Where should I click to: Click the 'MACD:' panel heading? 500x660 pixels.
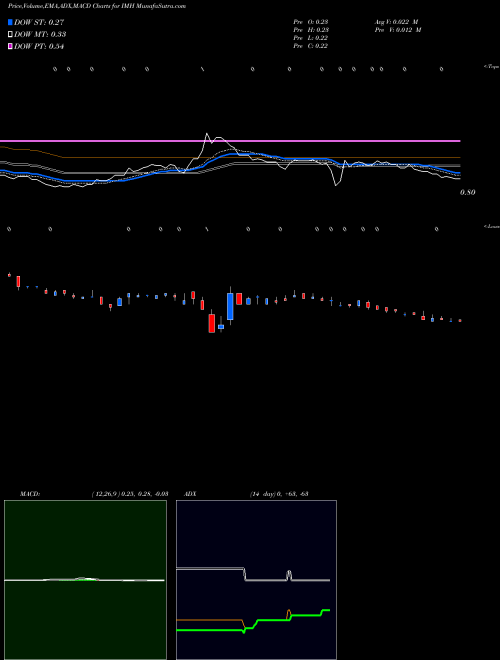[x=30, y=494]
